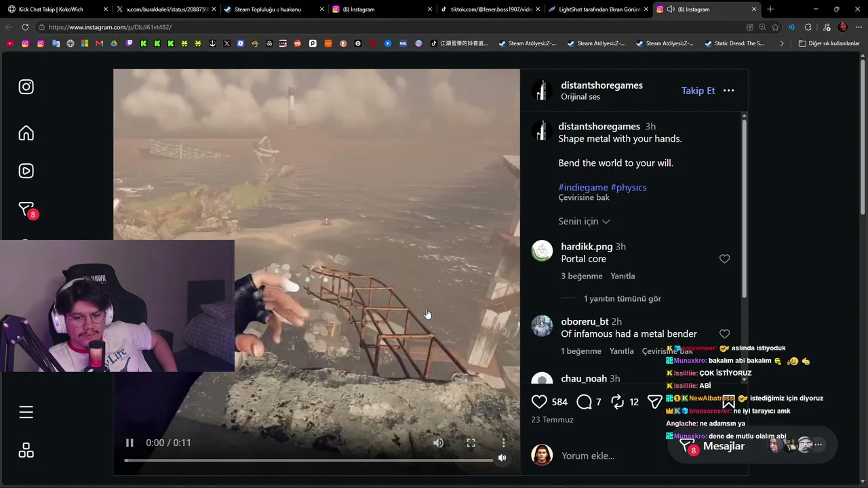Open the Gmail bookmark icon
The height and width of the screenshot is (488, 868).
99,43
